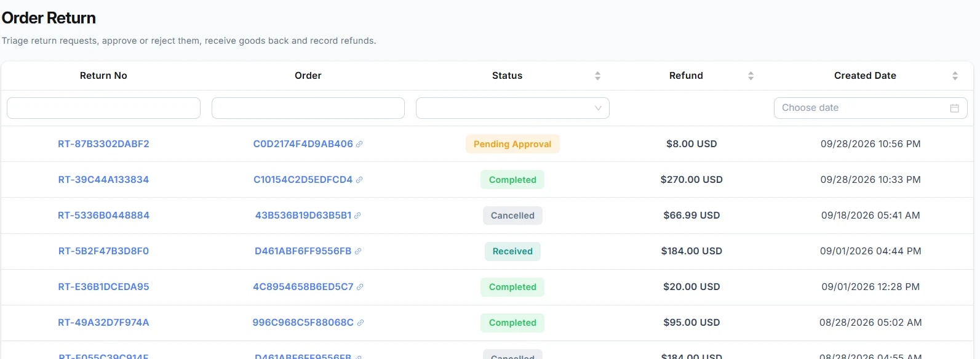Open order D461ABF6FF9556FB link in Received row
Screen dimensions: 980x359
(x=303, y=251)
